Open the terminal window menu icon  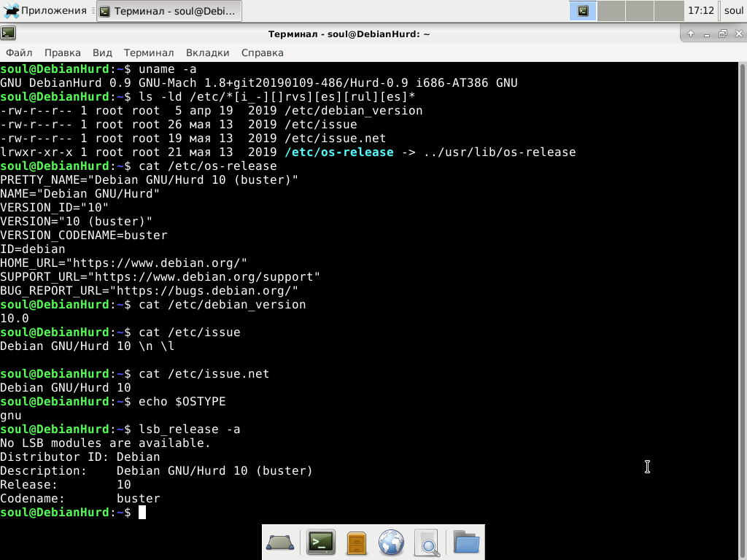coord(8,34)
